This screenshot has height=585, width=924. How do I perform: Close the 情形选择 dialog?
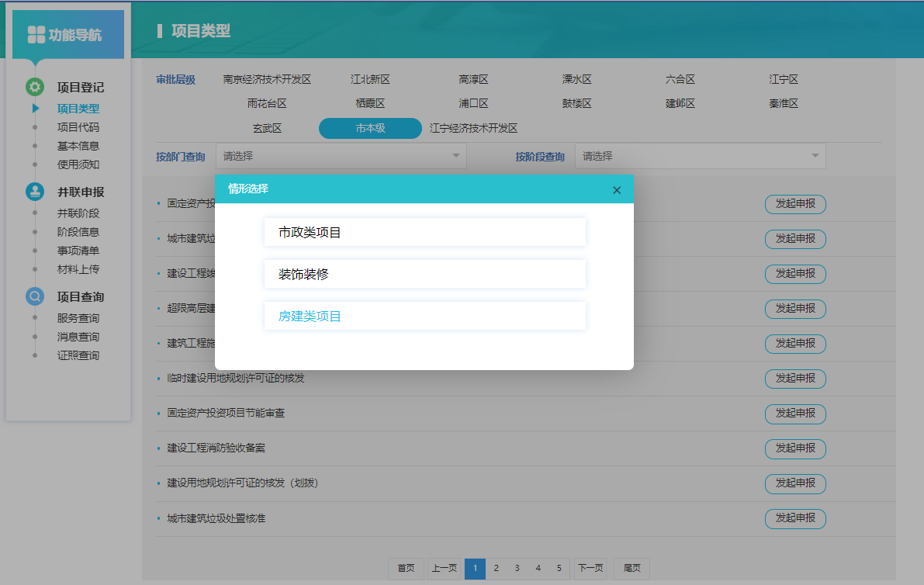tap(617, 190)
